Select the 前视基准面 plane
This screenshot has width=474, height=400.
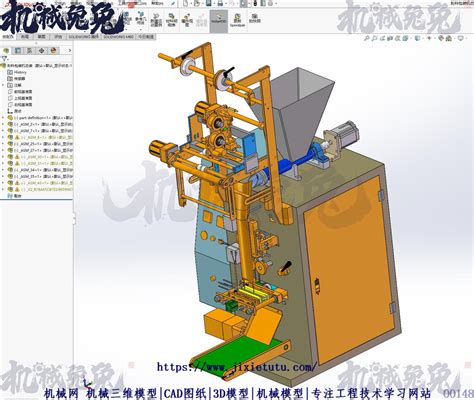point(20,92)
